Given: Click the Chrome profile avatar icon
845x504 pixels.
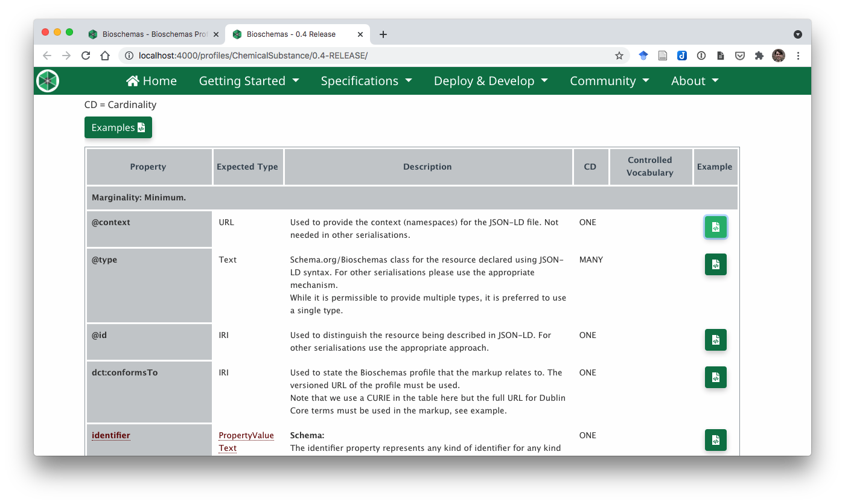Looking at the screenshot, I should pyautogui.click(x=779, y=56).
